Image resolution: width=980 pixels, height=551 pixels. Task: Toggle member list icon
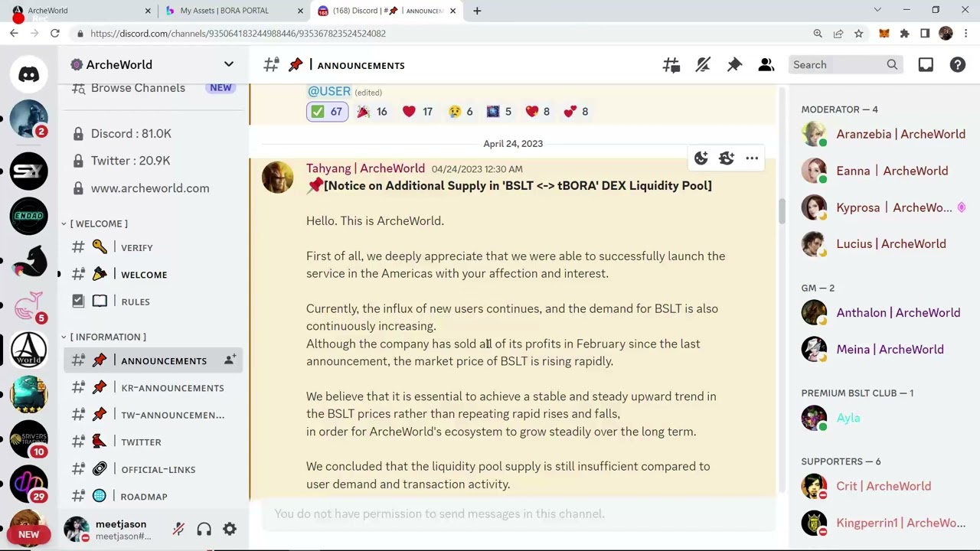(x=766, y=65)
